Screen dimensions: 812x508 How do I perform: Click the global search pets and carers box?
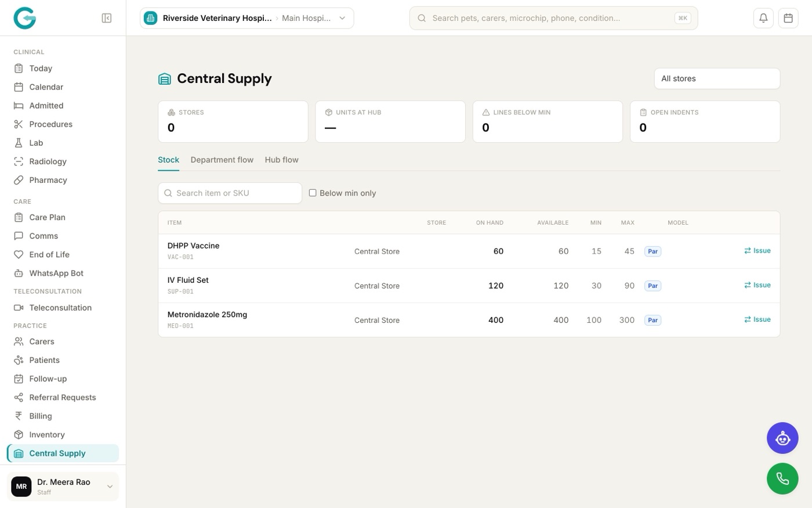pos(553,18)
